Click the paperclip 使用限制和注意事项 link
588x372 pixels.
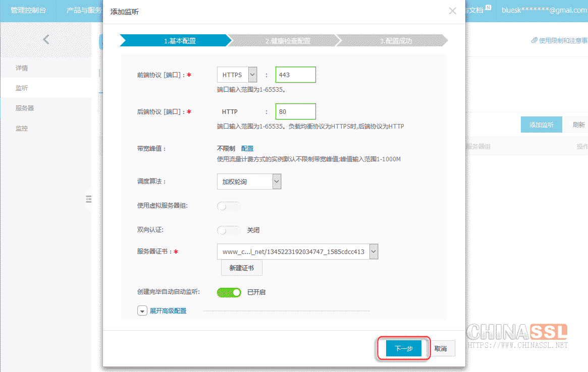pos(559,40)
